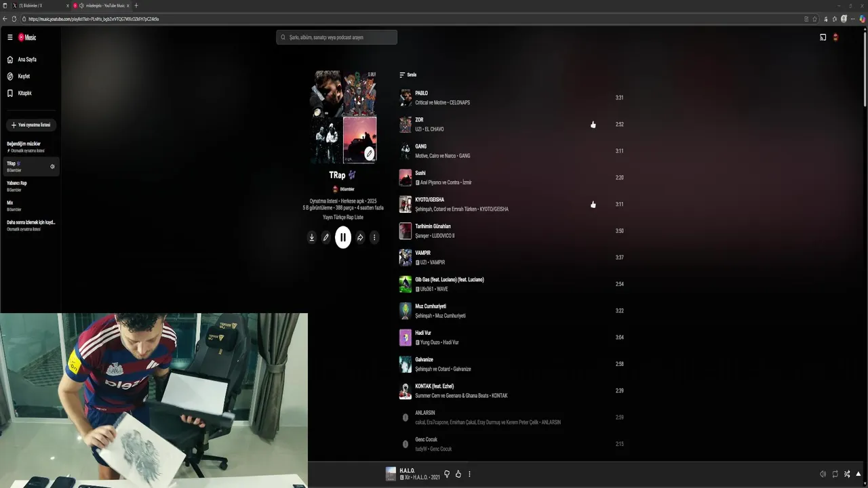Play the Muz Cumhuriyeti thumbnail
Viewport: 868px width, 488px height.
point(406,311)
